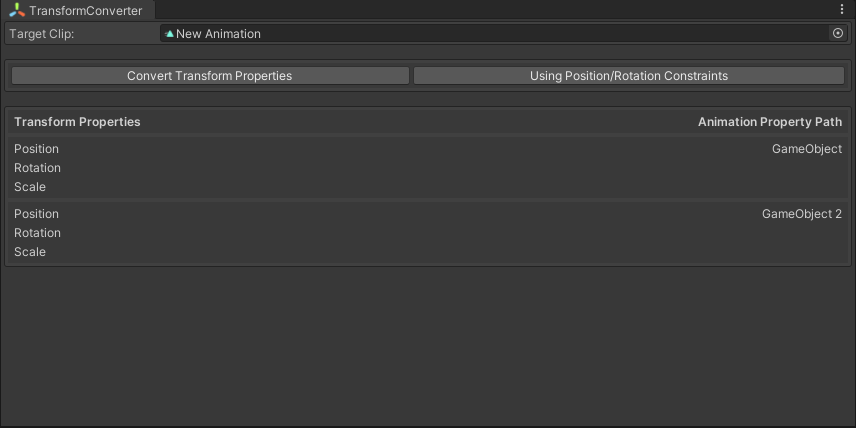Click the Target Clip label
The width and height of the screenshot is (856, 428).
click(x=42, y=34)
